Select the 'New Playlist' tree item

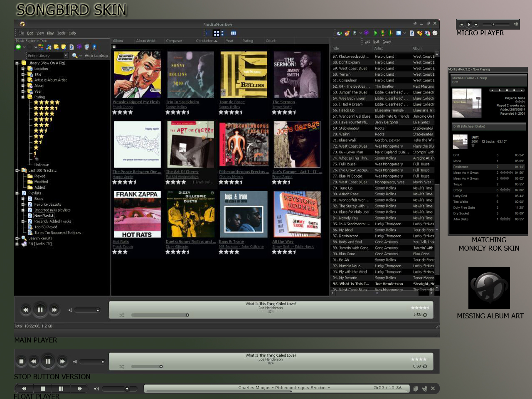click(44, 216)
